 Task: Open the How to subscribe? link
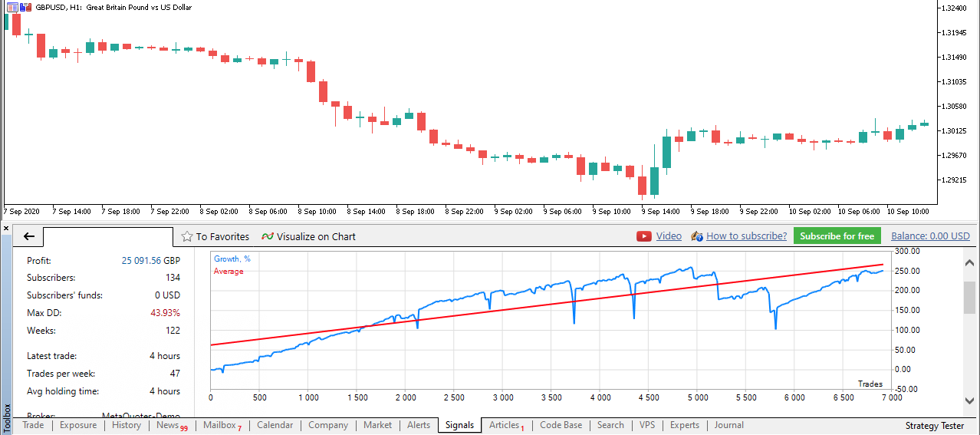point(746,236)
